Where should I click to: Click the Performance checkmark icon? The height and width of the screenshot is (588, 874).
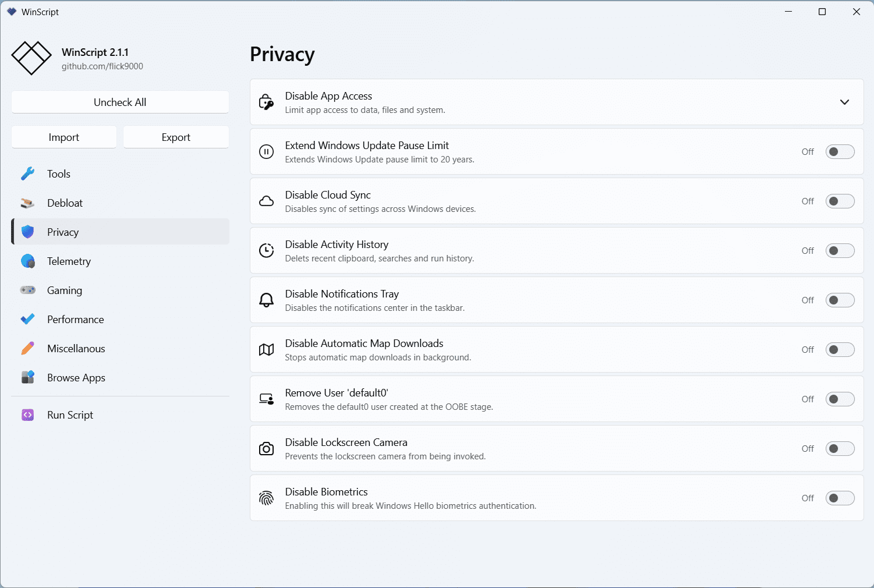click(27, 319)
